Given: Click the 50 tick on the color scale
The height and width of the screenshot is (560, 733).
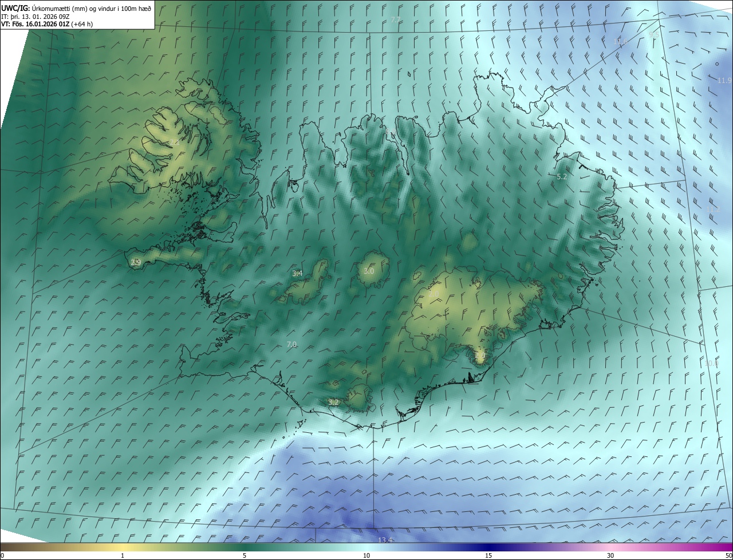Looking at the screenshot, I should (728, 555).
